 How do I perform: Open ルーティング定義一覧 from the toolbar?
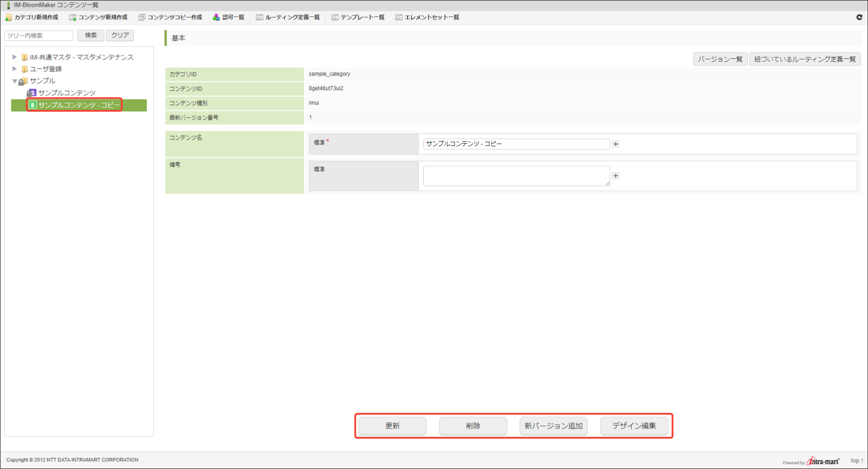tap(288, 17)
